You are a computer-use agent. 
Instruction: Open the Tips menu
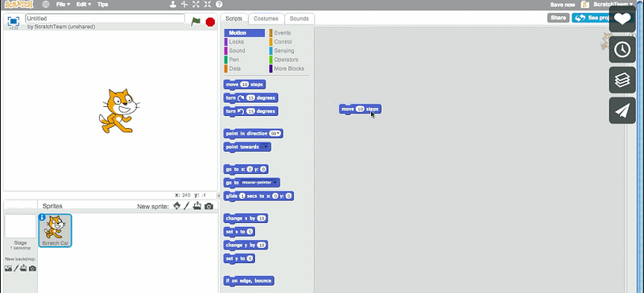[x=103, y=4]
